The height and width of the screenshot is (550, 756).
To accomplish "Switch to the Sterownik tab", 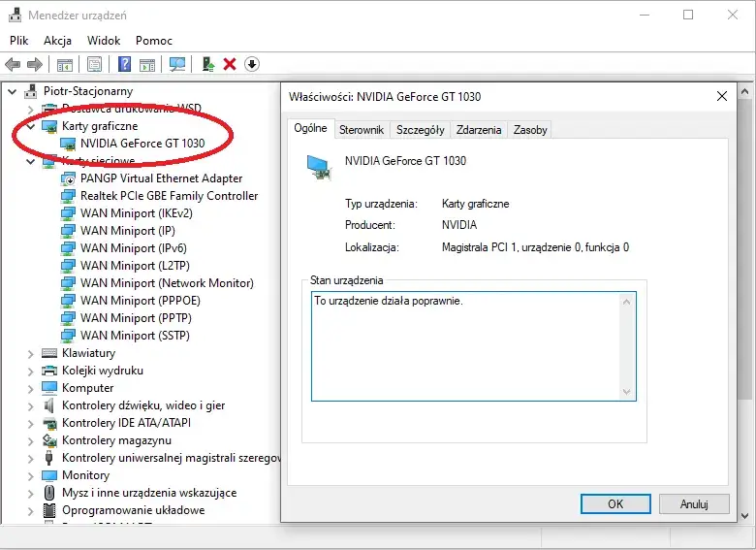I will coord(362,130).
